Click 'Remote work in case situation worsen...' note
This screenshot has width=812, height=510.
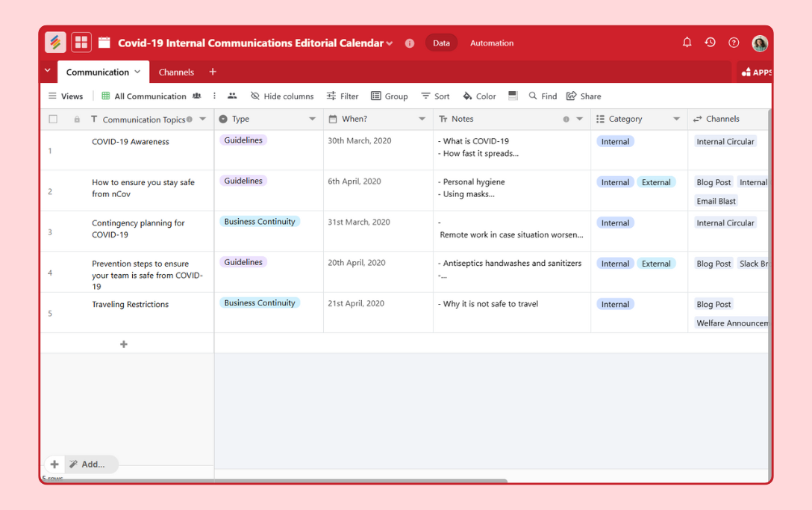coord(511,234)
